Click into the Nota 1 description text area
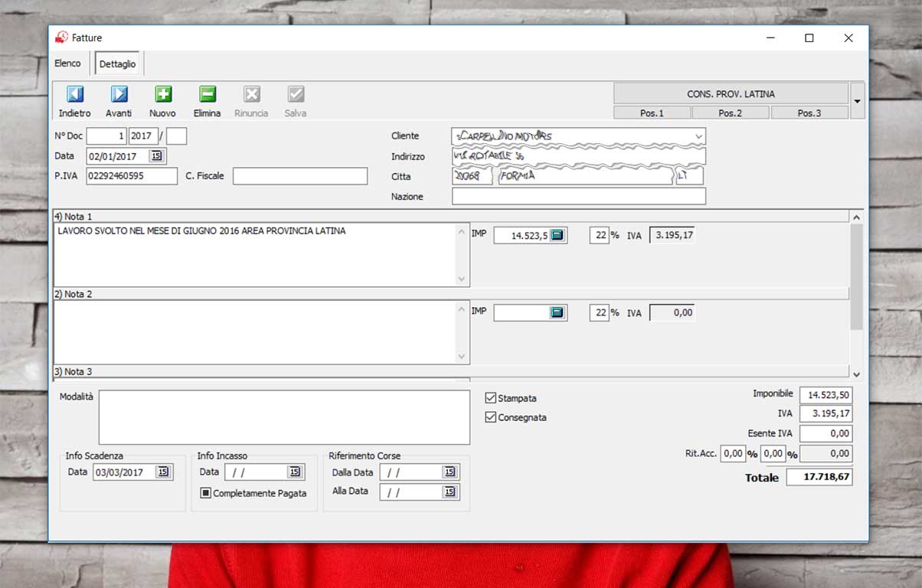 coord(255,255)
